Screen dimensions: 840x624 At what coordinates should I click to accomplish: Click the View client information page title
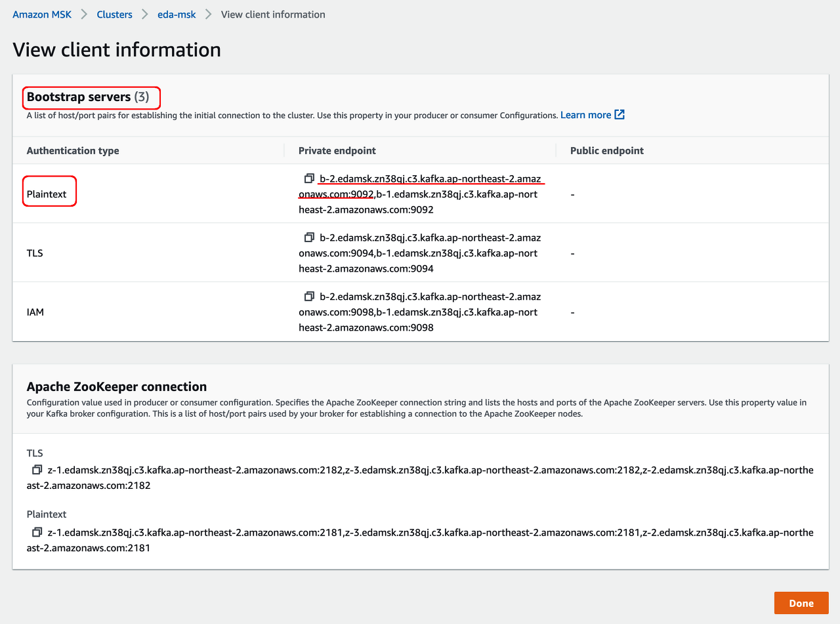point(117,50)
